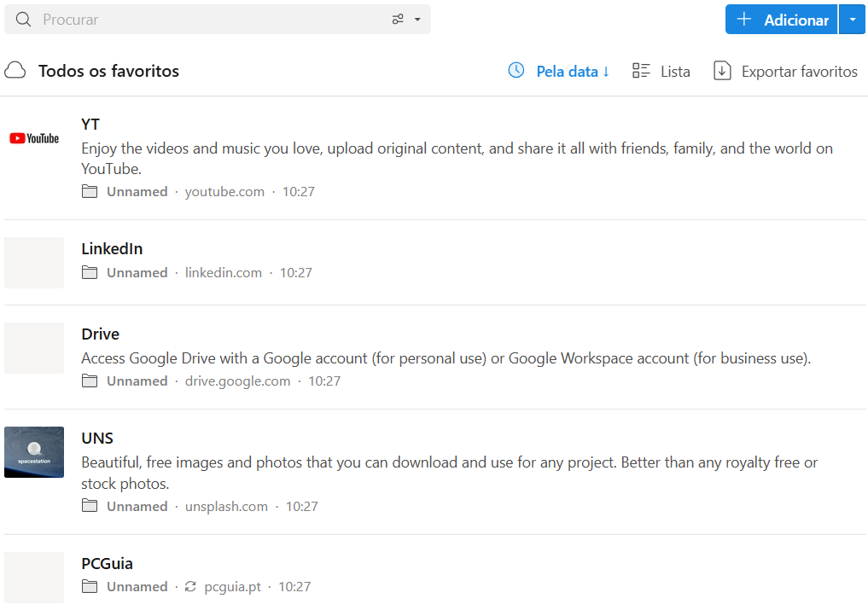Click the cloud icon beside Todos os favoritos

(x=15, y=71)
